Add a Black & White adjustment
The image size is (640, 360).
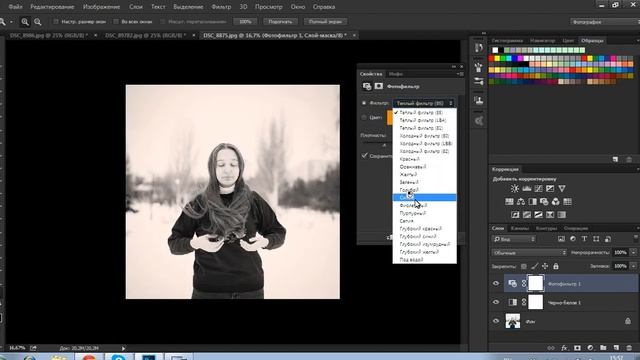pyautogui.click(x=533, y=202)
